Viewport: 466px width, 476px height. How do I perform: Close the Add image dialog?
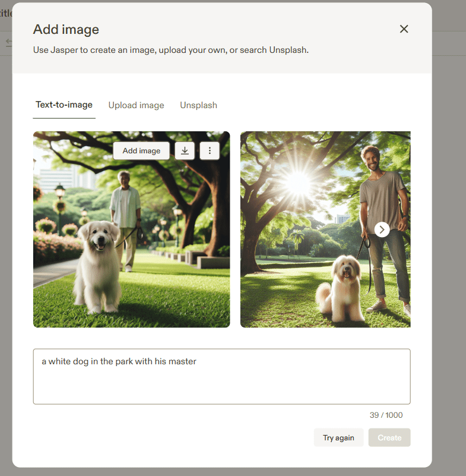pyautogui.click(x=404, y=29)
